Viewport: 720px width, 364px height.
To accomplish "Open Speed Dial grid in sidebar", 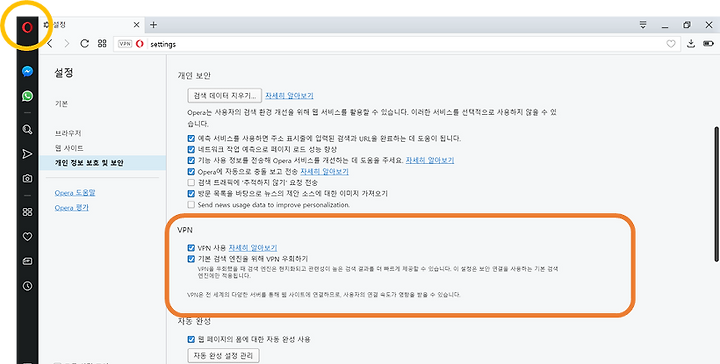I will pyautogui.click(x=28, y=212).
